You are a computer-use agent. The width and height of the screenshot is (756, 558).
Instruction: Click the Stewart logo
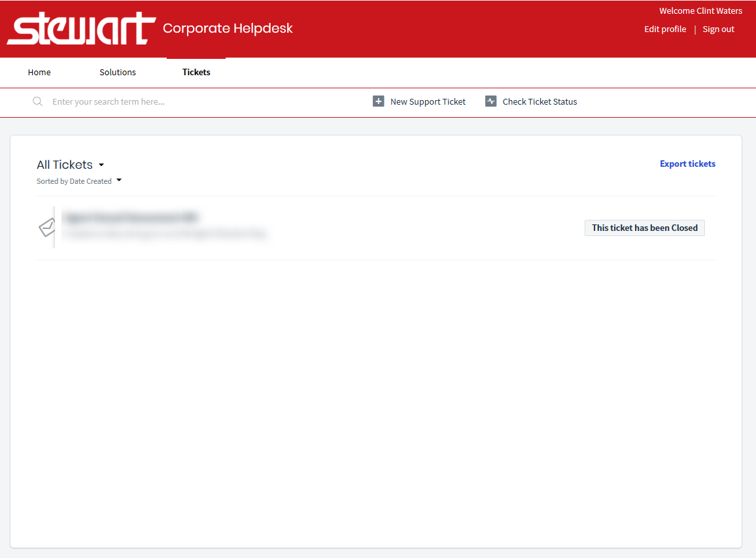[x=81, y=28]
